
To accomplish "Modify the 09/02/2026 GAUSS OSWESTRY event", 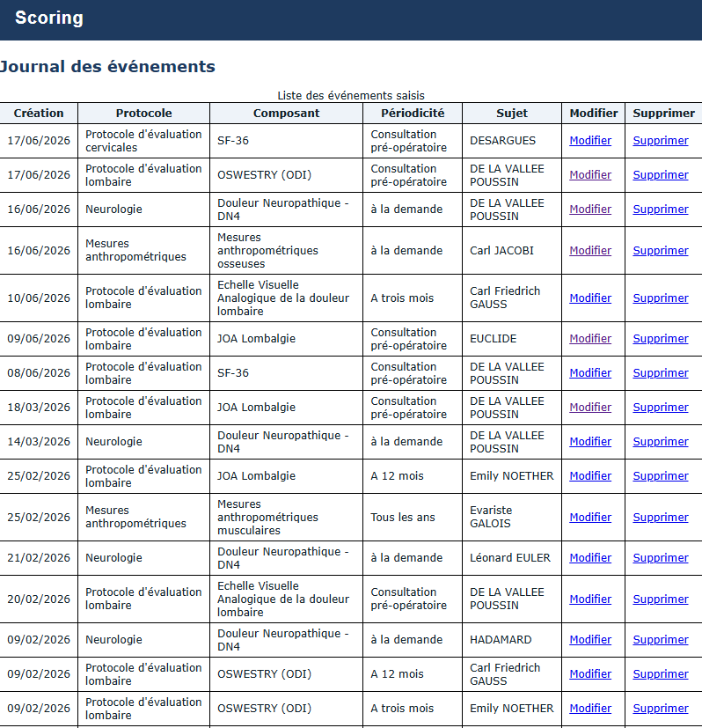I will tap(590, 673).
